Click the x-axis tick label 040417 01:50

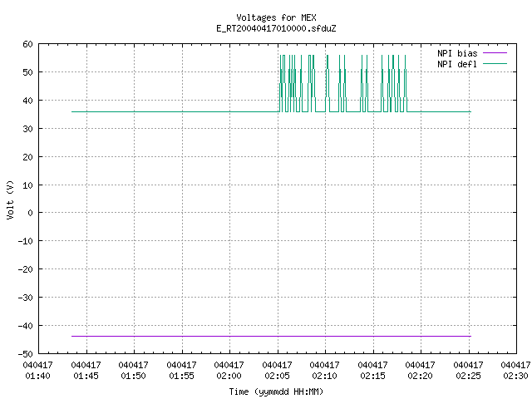click(x=133, y=371)
